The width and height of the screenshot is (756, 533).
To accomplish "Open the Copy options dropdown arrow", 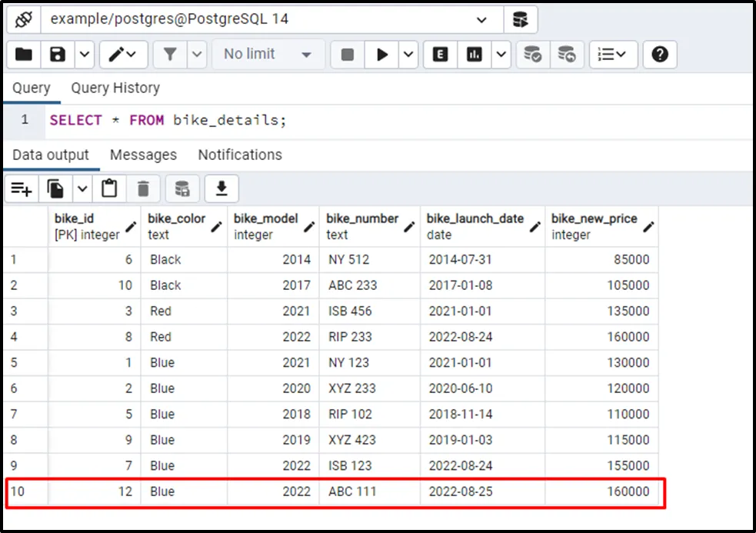I will 82,188.
